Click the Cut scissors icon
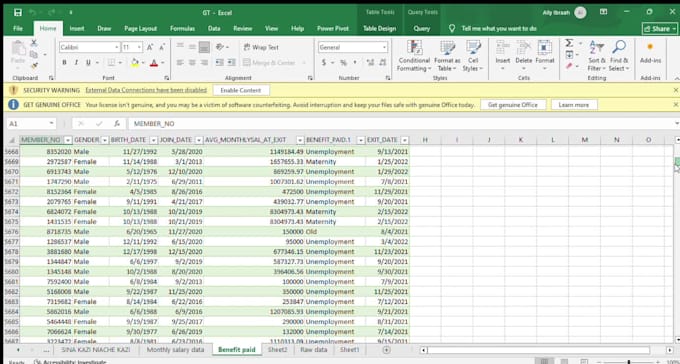Screen dimensions: 680x364 point(34,43)
